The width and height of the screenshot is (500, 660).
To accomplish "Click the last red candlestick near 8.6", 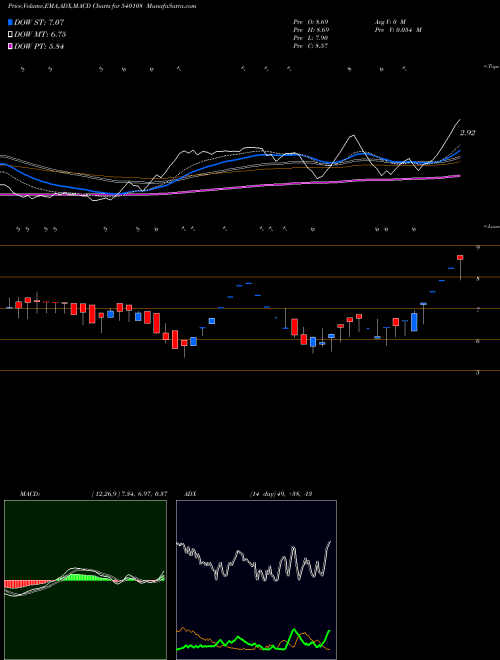I will click(460, 257).
